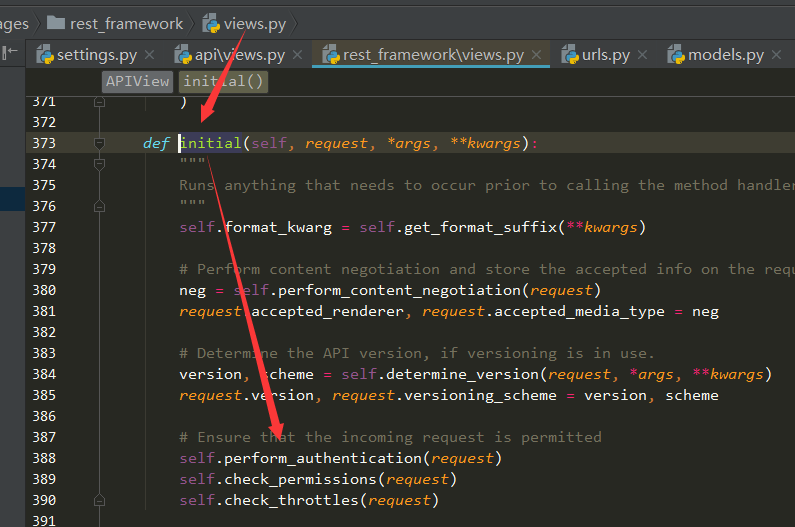
Task: Click 'perform_content_negotiation' method call
Action: 399,291
